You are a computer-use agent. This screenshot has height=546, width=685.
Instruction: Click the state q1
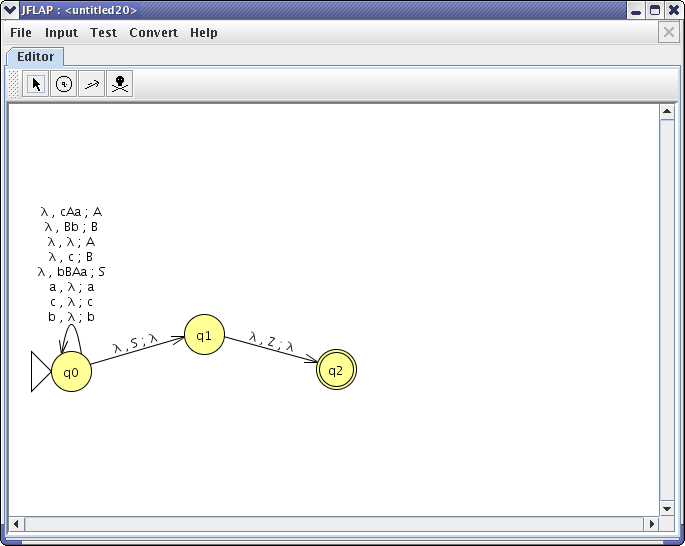pyautogui.click(x=204, y=335)
